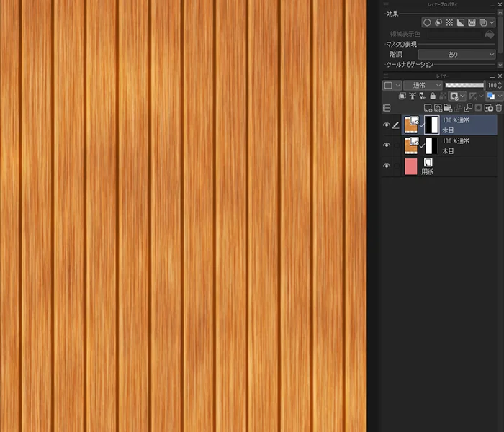The height and width of the screenshot is (432, 504).
Task: Click the pink 用紙 paper color swatch
Action: [411, 166]
